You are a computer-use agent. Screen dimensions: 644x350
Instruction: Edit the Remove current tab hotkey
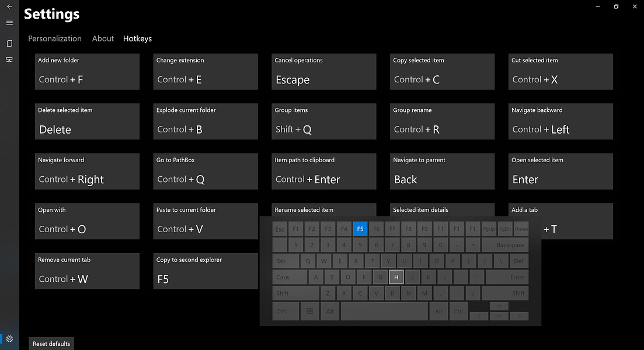coord(87,271)
